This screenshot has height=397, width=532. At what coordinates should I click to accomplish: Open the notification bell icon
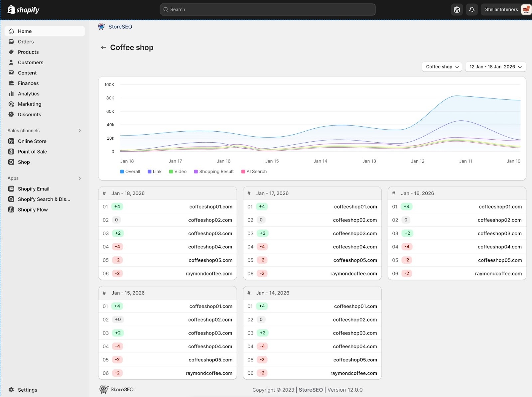pos(471,9)
